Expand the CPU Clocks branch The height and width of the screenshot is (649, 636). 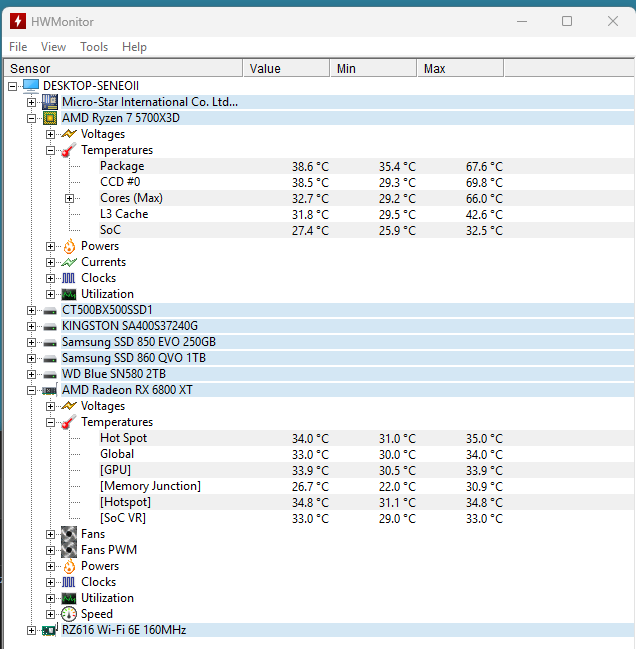tap(50, 278)
